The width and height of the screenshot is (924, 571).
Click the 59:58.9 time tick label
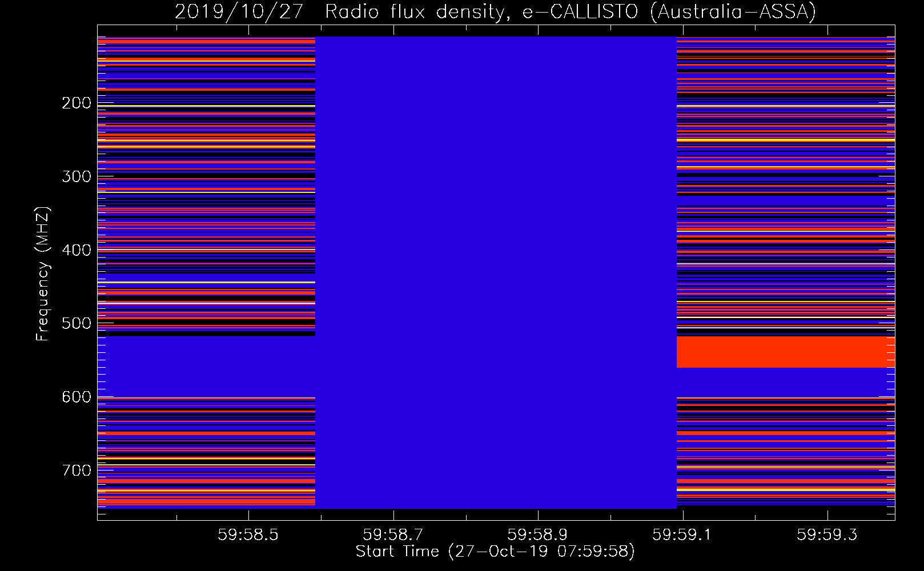tap(538, 535)
